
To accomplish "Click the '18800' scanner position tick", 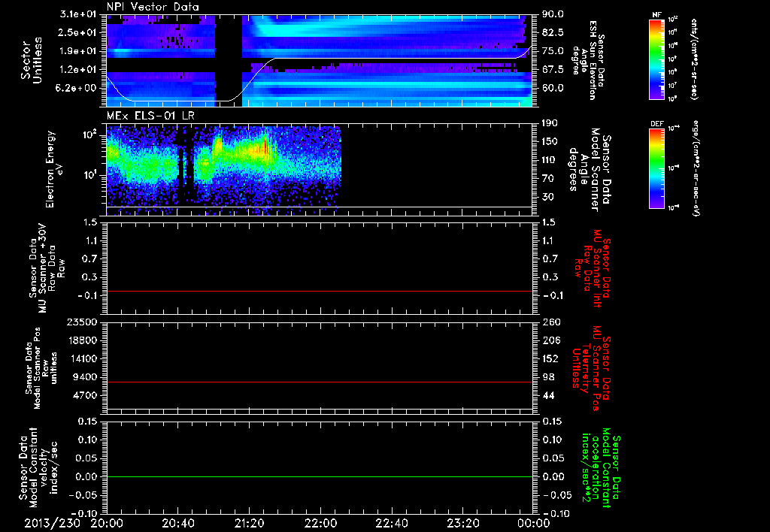I will 82,340.
